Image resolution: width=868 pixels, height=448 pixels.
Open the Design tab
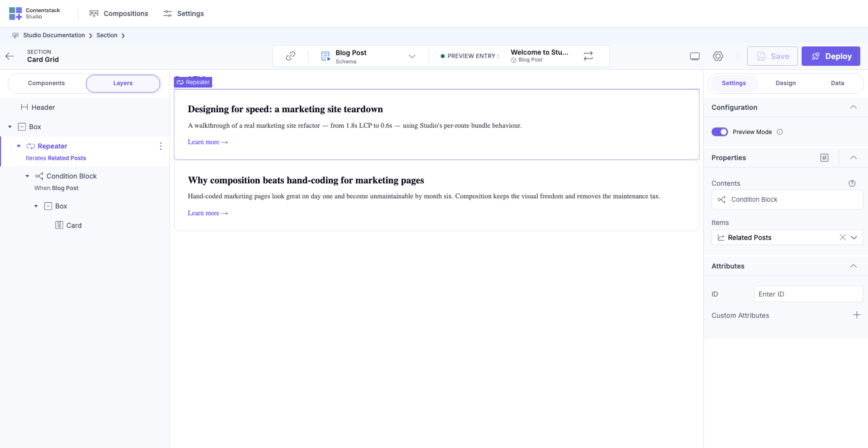785,83
